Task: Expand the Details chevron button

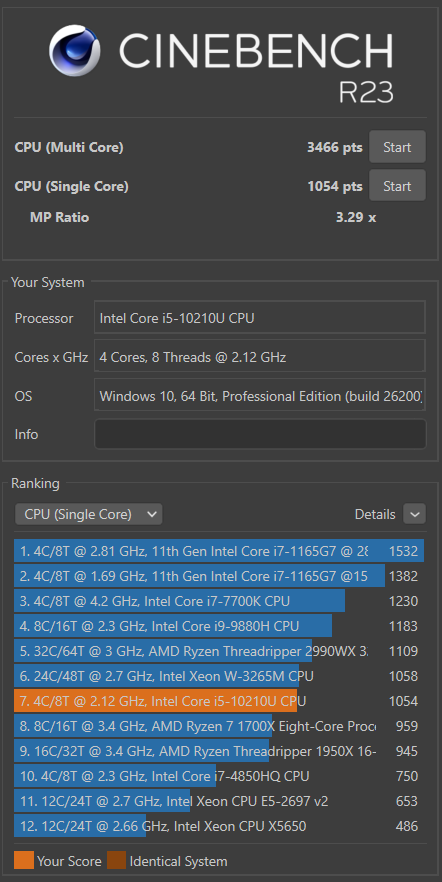Action: (x=414, y=514)
